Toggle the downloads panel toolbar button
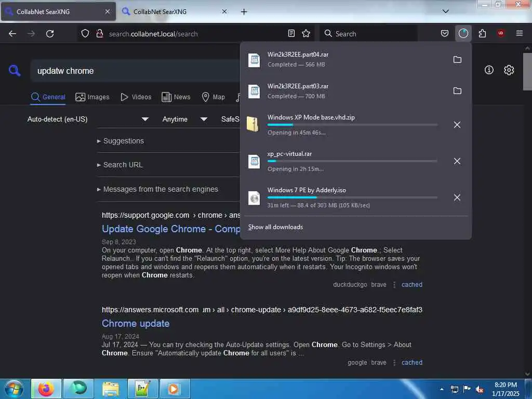 [x=463, y=33]
